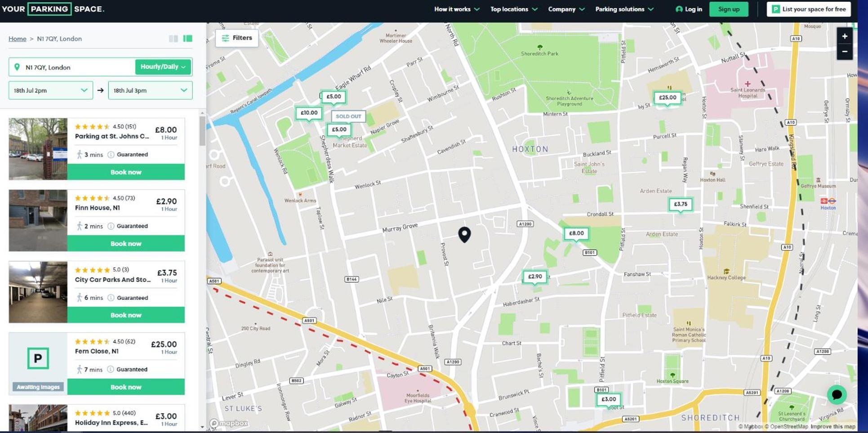Screen dimensions: 868x433
Task: Switch to list view layout icon
Action: (188, 39)
